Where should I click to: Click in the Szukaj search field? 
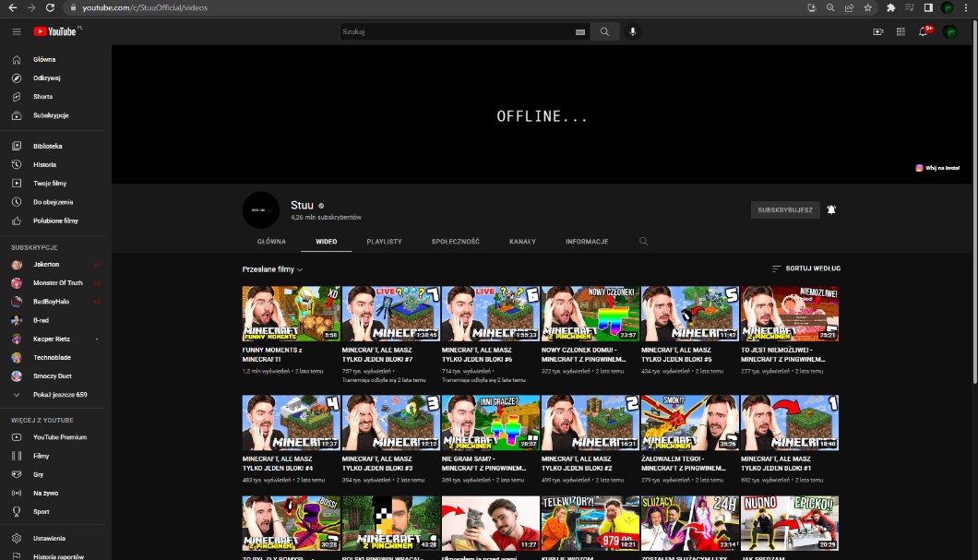tap(457, 31)
